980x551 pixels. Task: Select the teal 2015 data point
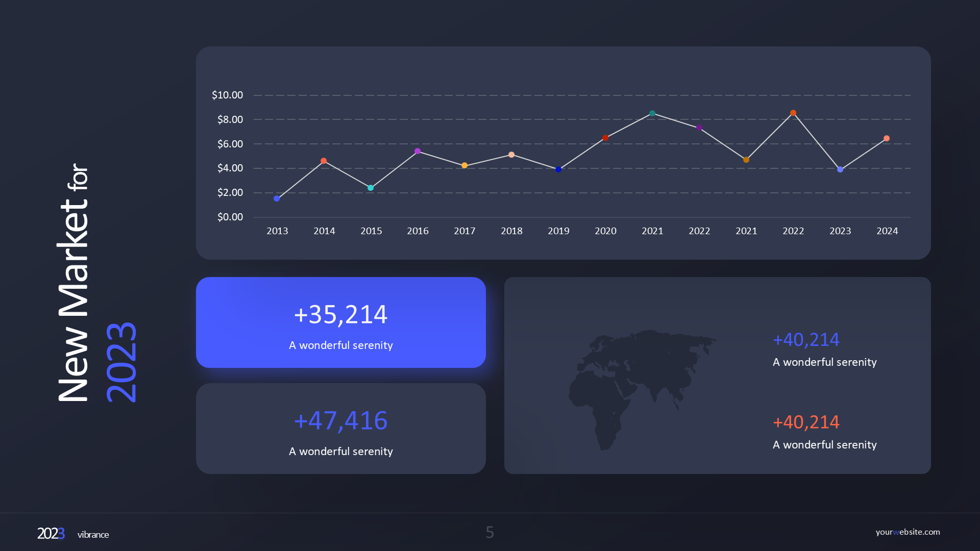click(x=371, y=188)
